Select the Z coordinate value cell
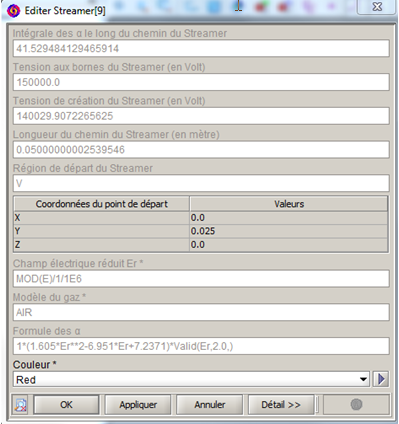Viewport: 399px width, 424px height. coord(289,245)
